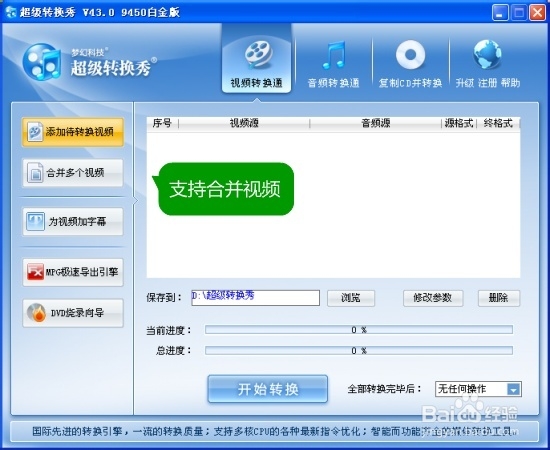
Task: Click the document icon on 合并多个视频
Action: coord(35,173)
